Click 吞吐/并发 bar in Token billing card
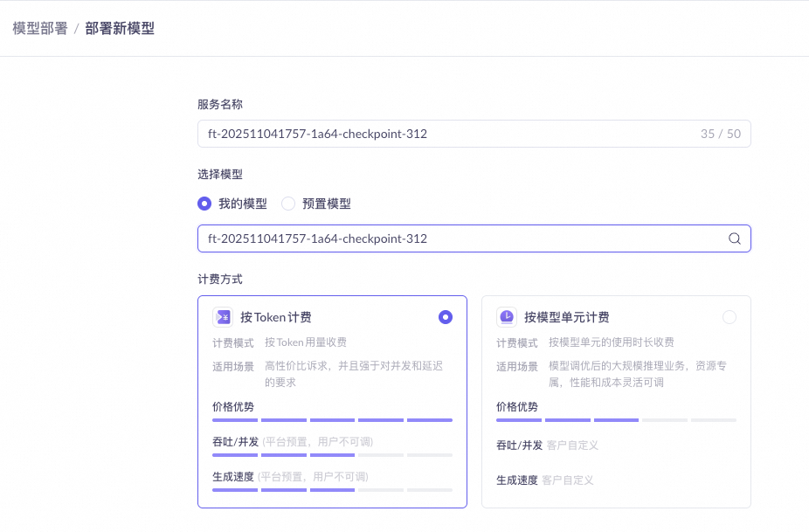Viewport: 809px width, 532px height. coord(332,455)
